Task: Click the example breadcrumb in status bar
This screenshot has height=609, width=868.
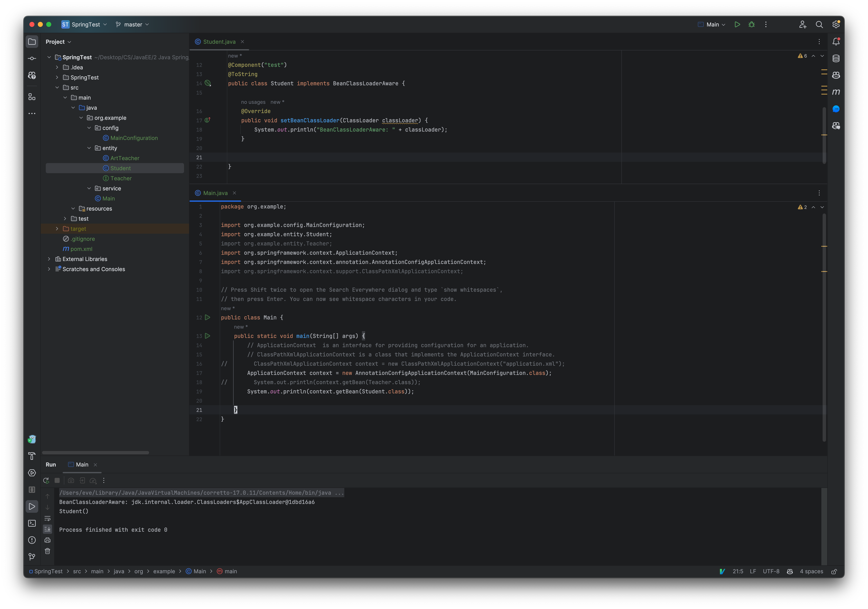Action: (164, 571)
